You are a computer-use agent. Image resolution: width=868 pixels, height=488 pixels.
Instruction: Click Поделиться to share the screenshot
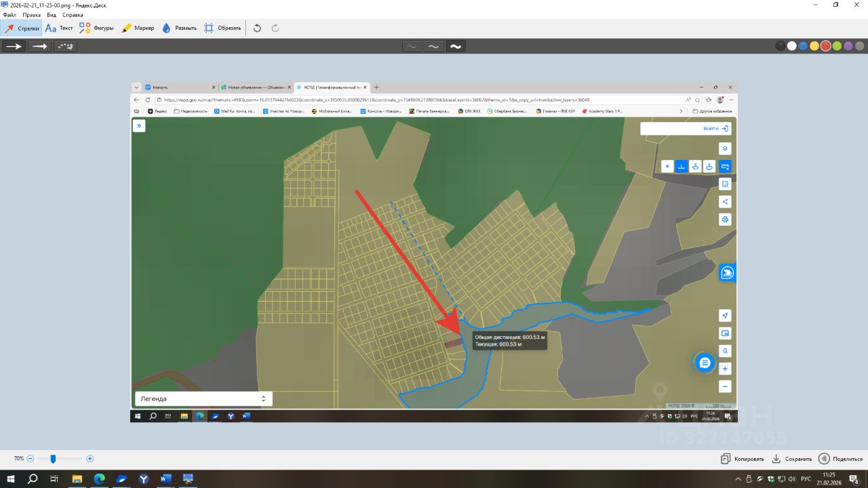(x=840, y=459)
